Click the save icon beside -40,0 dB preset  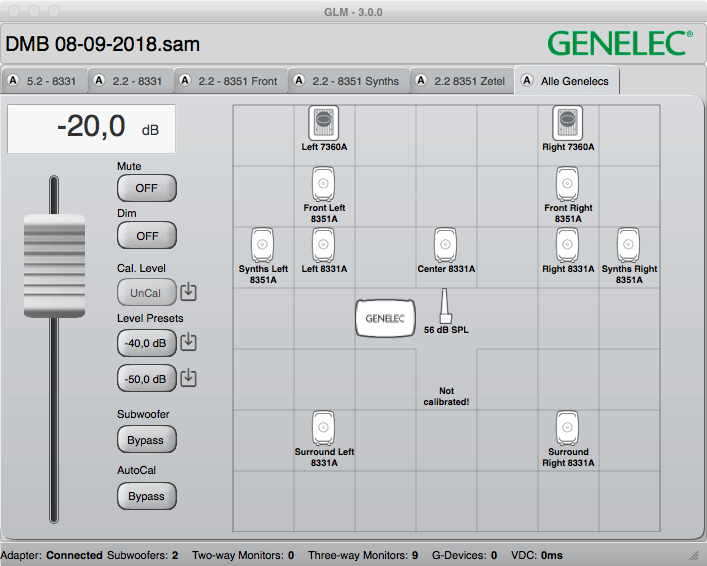(x=188, y=342)
